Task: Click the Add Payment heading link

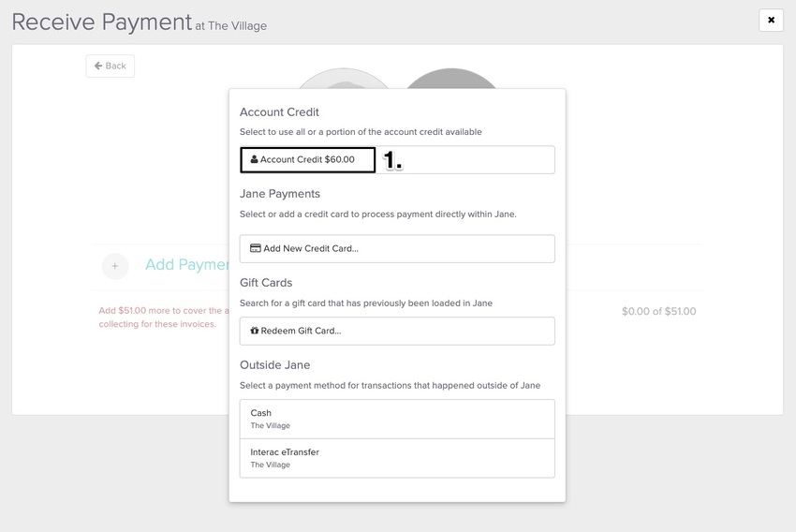Action: coord(186,264)
